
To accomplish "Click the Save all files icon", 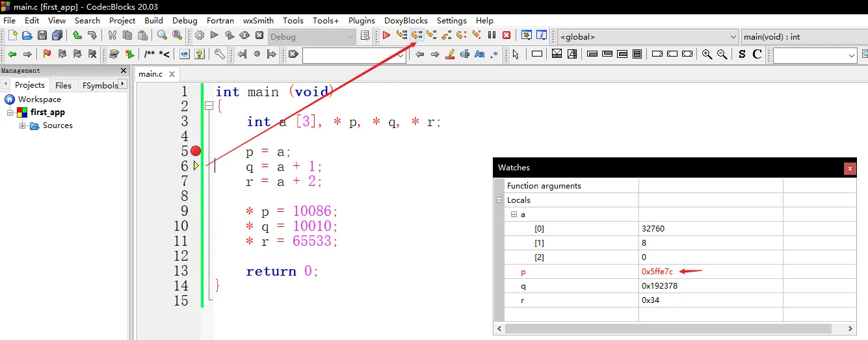I will point(57,36).
